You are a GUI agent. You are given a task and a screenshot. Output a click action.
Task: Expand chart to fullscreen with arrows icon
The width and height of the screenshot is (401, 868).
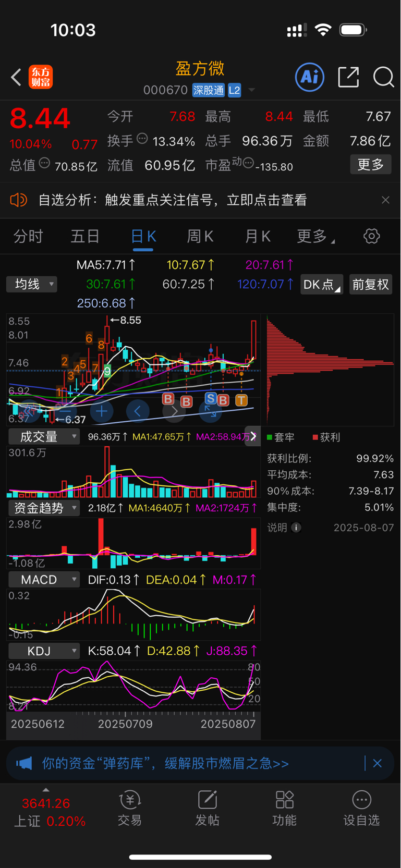(x=211, y=411)
